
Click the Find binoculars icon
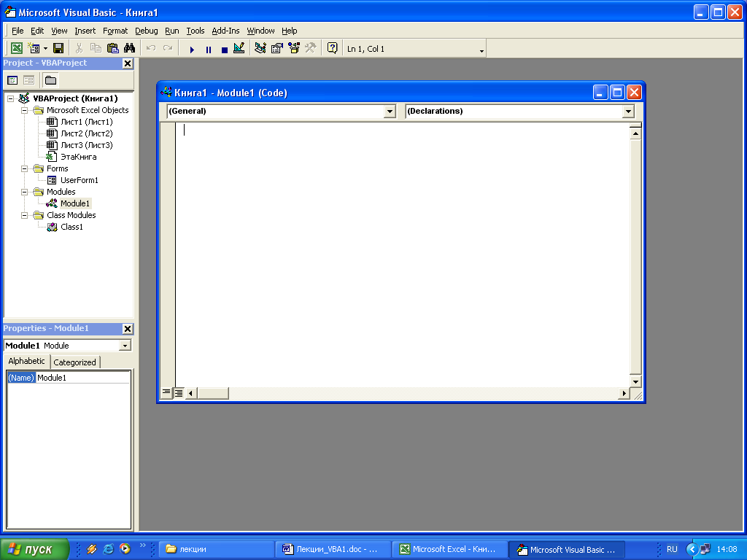coord(129,48)
